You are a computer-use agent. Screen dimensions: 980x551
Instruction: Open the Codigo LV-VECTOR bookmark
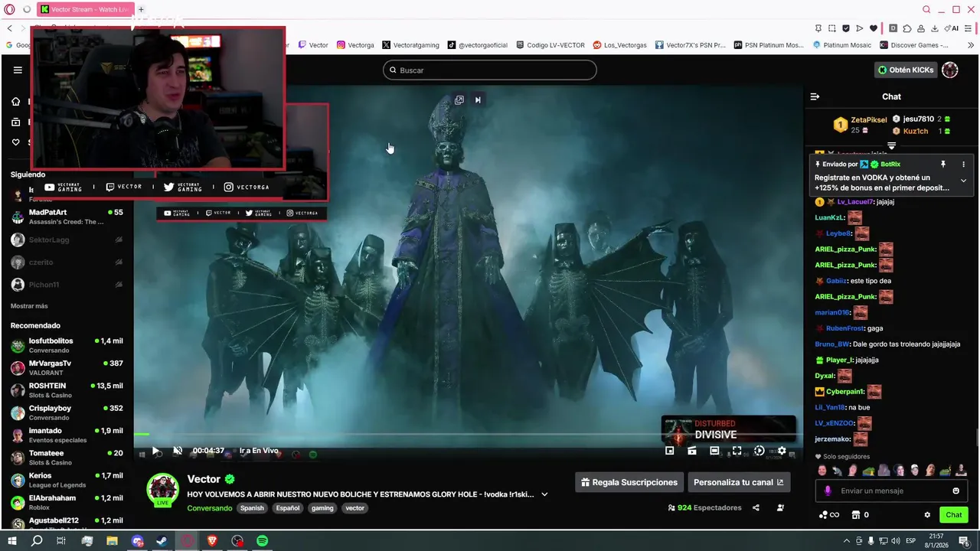point(550,45)
